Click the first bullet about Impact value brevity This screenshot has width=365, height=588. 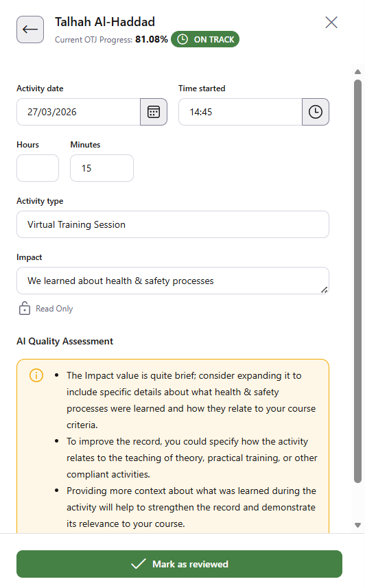coord(191,400)
